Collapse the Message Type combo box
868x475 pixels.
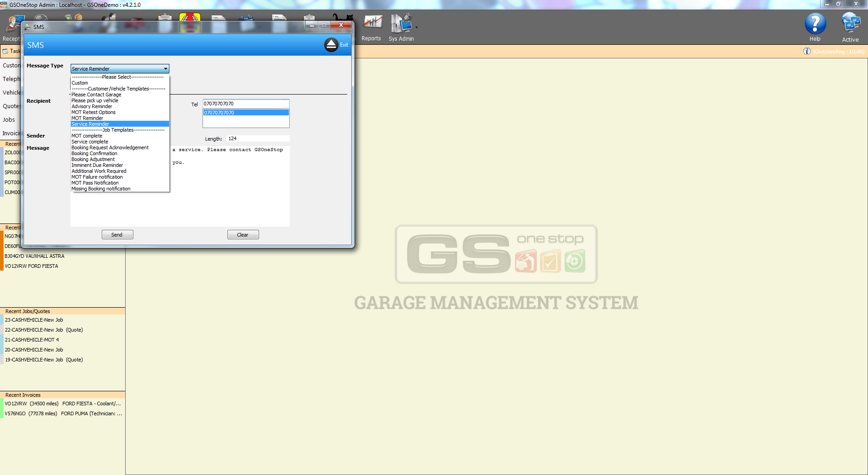click(x=165, y=69)
